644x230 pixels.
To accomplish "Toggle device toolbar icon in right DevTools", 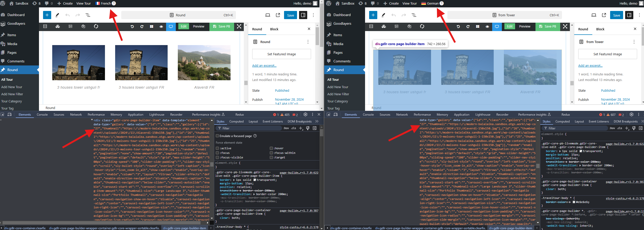I will click(x=336, y=115).
